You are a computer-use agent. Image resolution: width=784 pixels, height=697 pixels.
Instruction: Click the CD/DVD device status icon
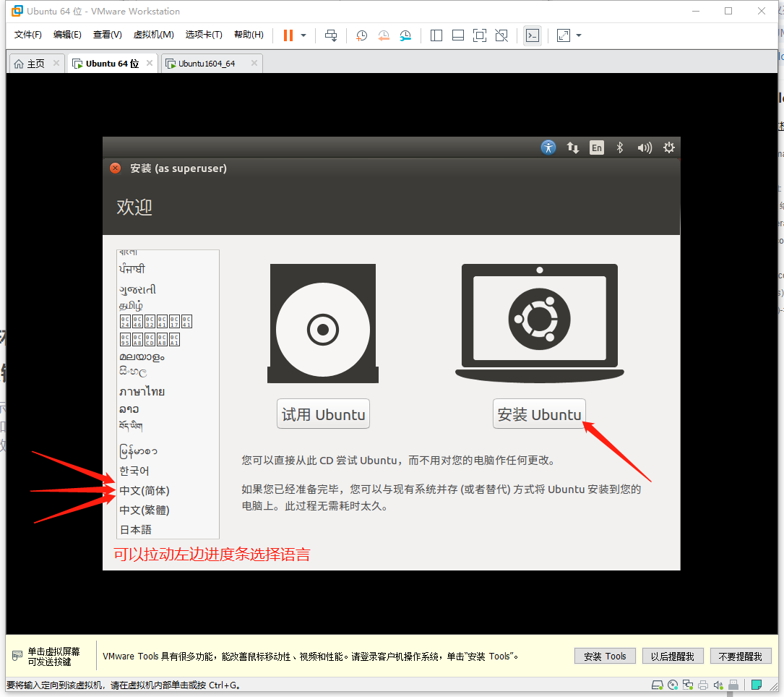click(x=672, y=685)
